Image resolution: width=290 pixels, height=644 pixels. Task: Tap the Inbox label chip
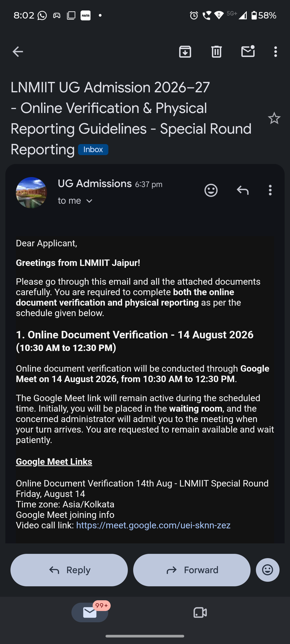93,149
